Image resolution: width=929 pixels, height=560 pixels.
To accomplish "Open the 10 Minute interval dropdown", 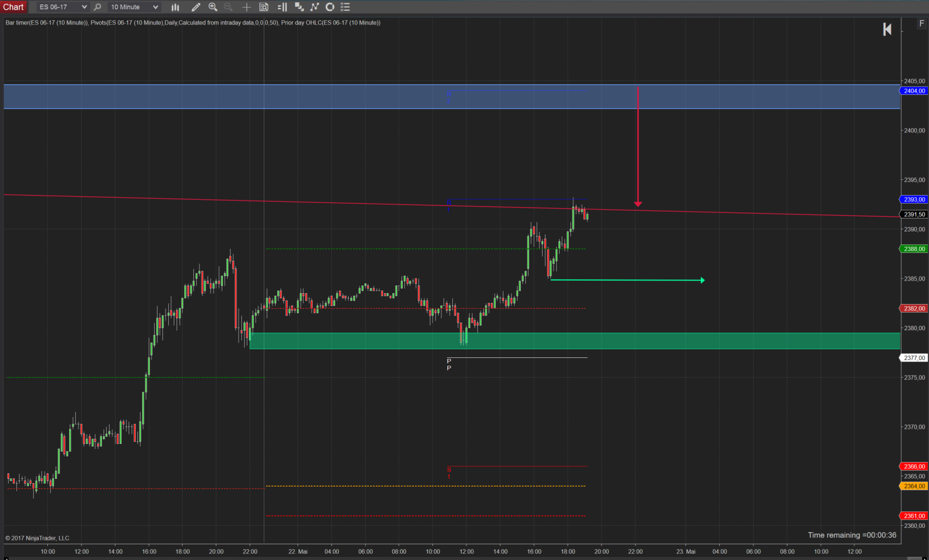I will coord(134,7).
